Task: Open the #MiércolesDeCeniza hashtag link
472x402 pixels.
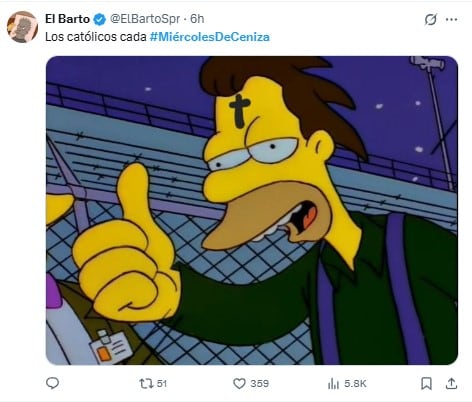Action: click(x=210, y=37)
